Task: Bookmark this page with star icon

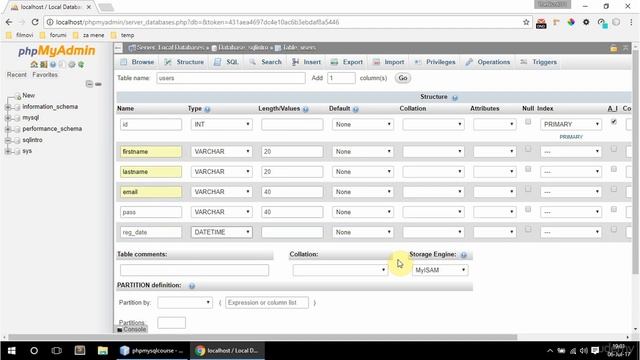Action: pyautogui.click(x=526, y=22)
